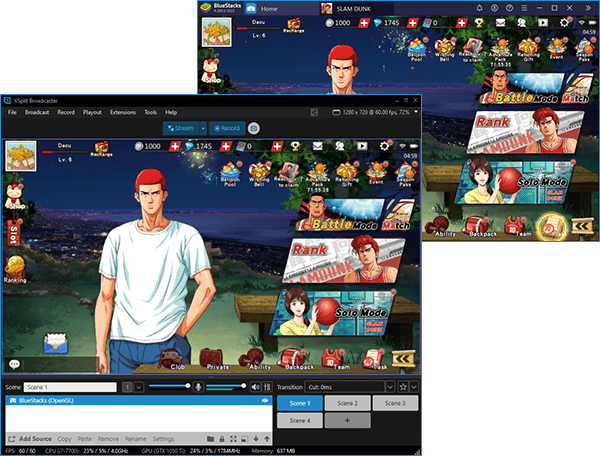Hide the BlueStacks (OpenGL) source with eye icon

point(265,401)
